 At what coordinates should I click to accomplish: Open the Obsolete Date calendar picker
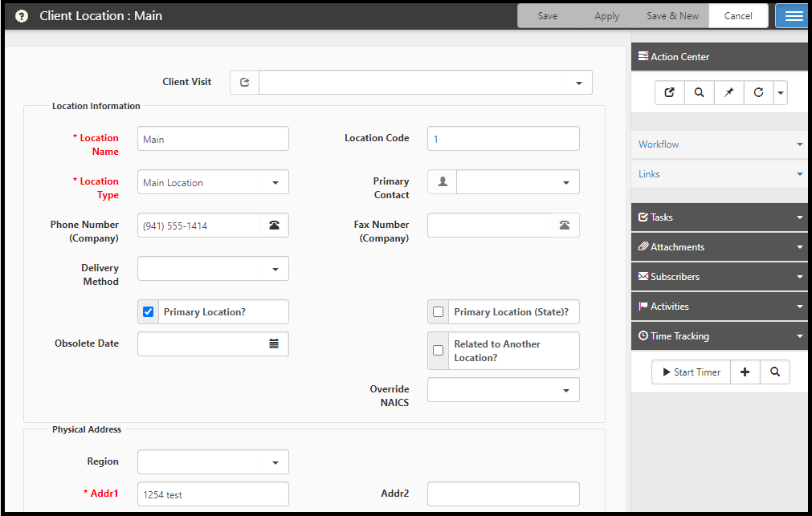pyautogui.click(x=274, y=343)
